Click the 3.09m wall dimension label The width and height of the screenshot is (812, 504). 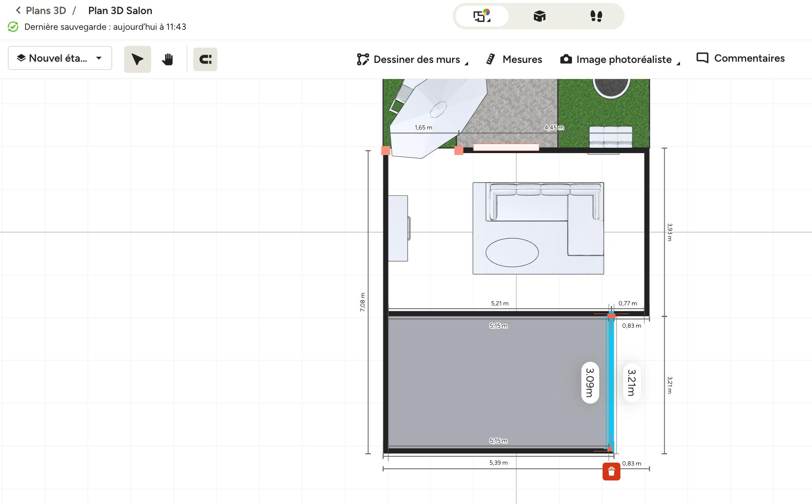590,382
